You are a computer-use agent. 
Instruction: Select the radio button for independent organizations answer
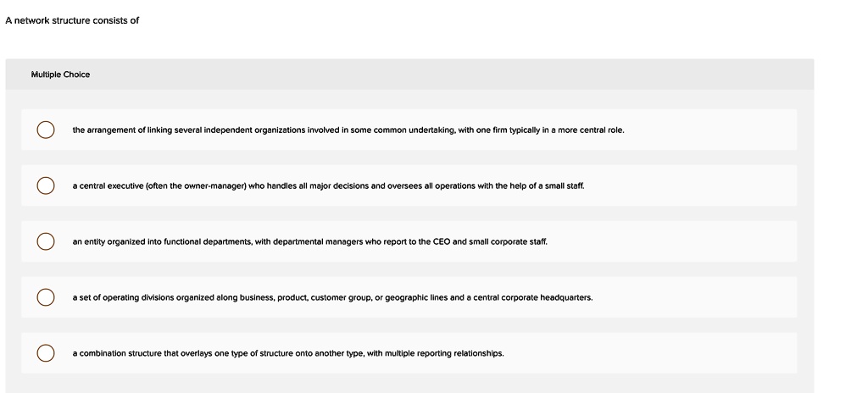click(x=46, y=130)
